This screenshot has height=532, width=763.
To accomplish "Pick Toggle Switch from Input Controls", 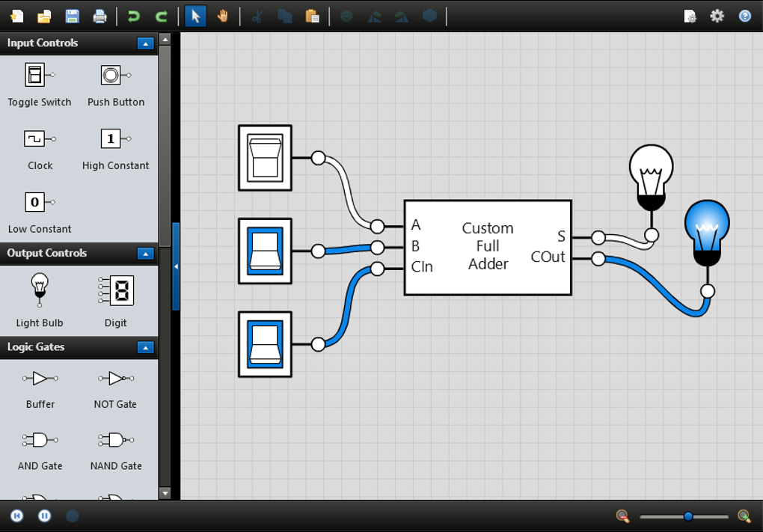I will pyautogui.click(x=40, y=85).
